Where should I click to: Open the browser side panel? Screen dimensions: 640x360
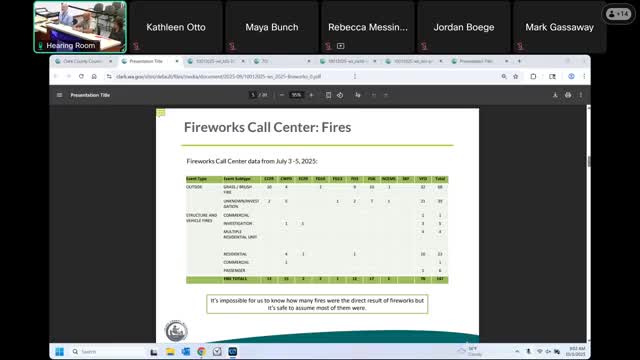[x=552, y=76]
